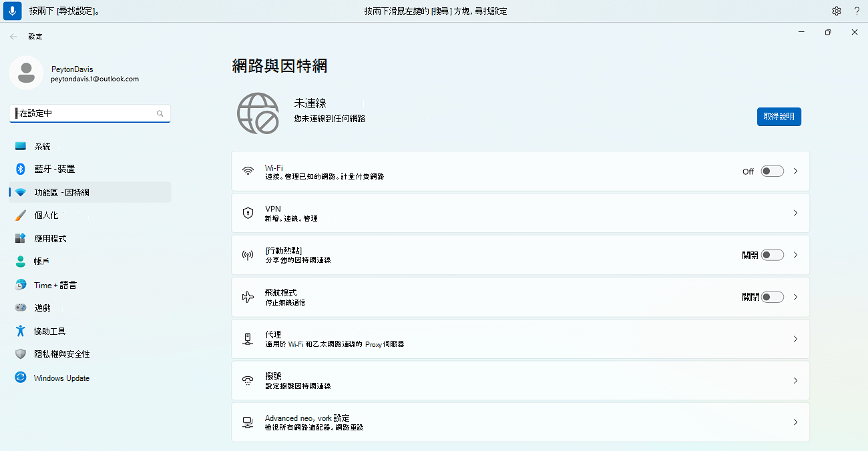The width and height of the screenshot is (868, 451).
Task: Click the 應用程式 apps icon
Action: 21,238
